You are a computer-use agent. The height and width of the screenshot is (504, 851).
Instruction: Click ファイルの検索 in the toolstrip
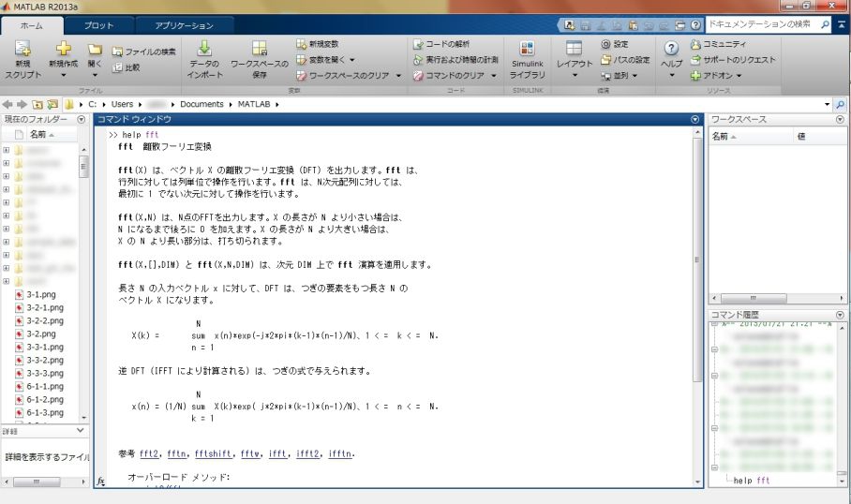tap(143, 52)
